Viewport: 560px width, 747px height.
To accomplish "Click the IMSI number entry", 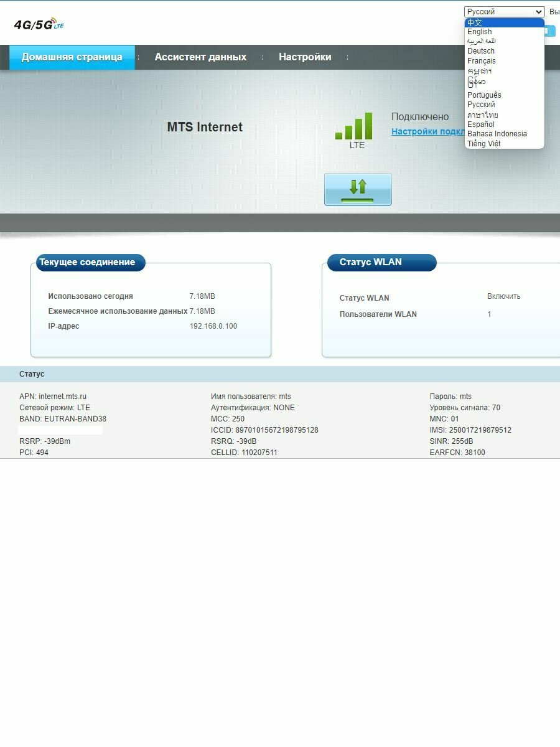I will pos(470,430).
